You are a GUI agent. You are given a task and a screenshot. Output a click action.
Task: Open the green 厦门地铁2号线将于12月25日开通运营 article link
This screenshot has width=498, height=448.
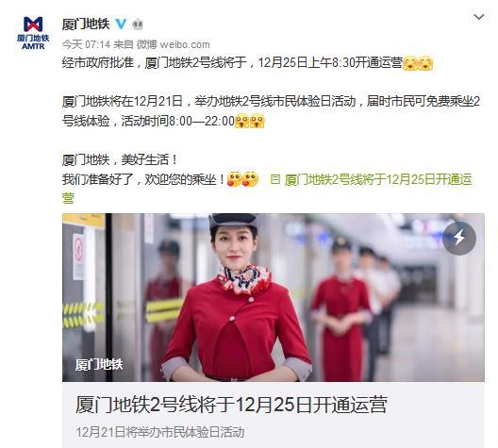coord(267,189)
